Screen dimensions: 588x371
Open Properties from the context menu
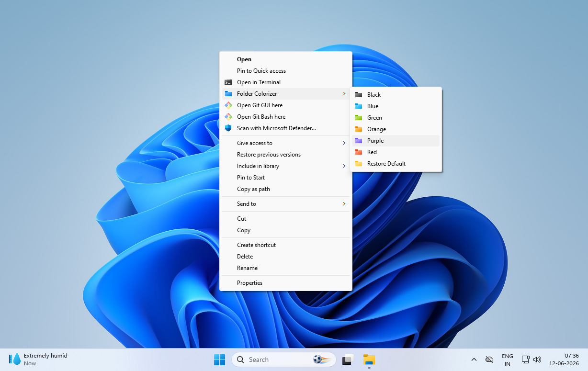click(286, 283)
